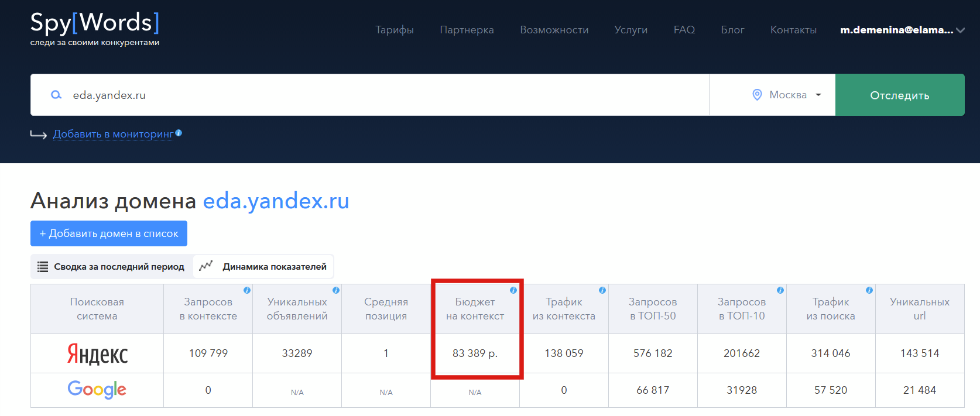The image size is (980, 416).
Task: Click the 201662 TOP-10 value
Action: pyautogui.click(x=742, y=353)
